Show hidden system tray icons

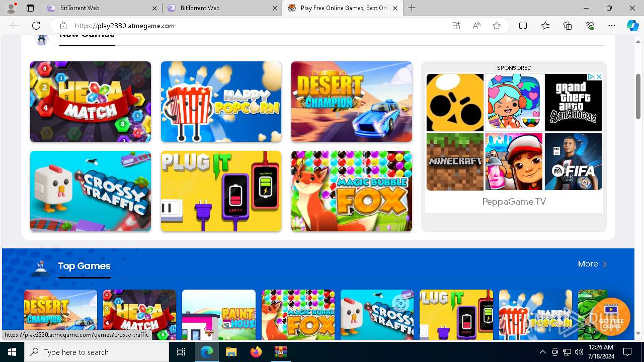point(542,352)
